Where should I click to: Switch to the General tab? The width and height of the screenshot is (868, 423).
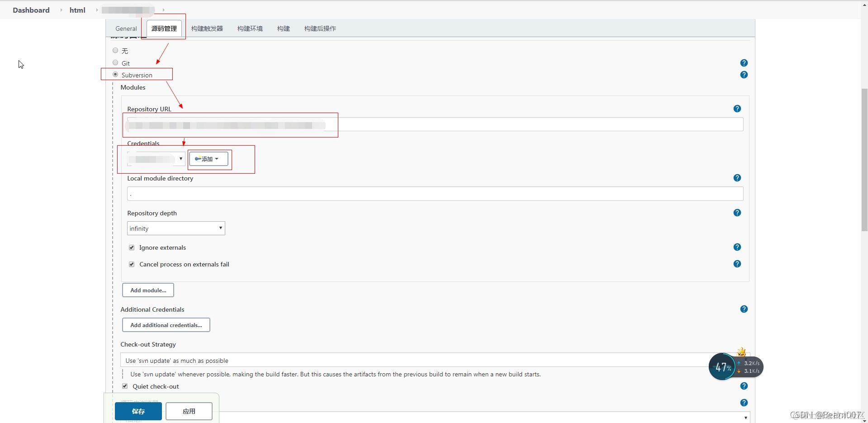(x=126, y=29)
